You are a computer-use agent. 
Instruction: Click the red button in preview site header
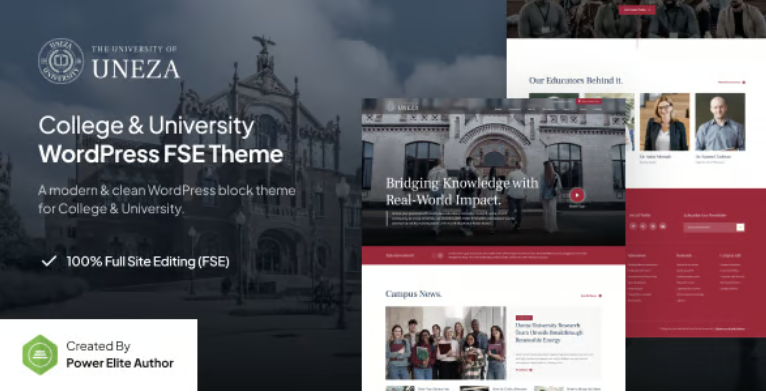(x=589, y=101)
